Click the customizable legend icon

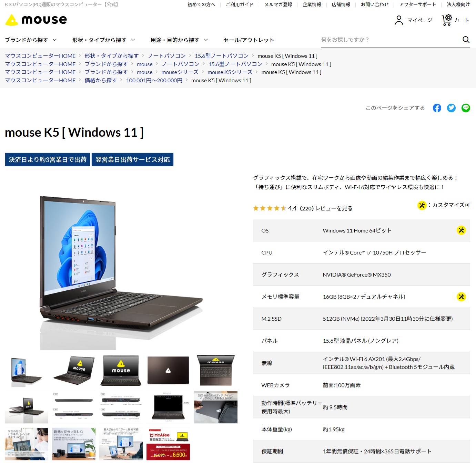(422, 205)
